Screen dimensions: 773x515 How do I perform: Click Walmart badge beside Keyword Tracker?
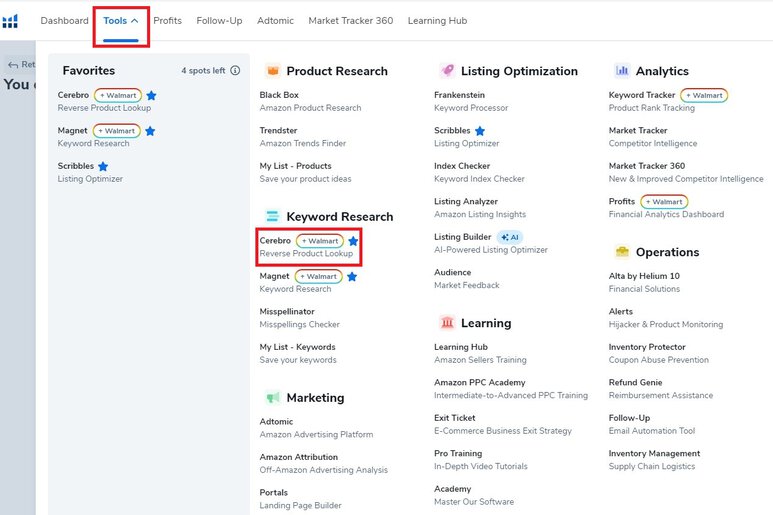704,95
